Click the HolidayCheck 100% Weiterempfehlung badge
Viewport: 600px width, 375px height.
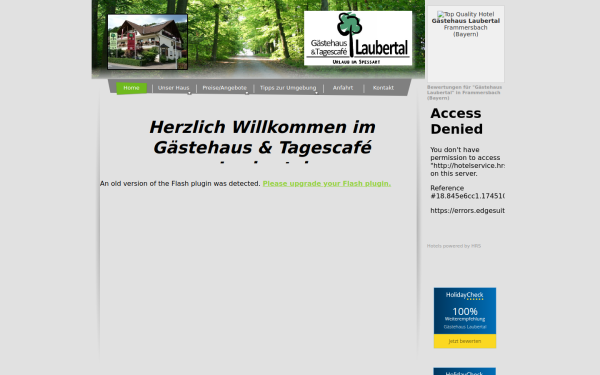pos(465,311)
